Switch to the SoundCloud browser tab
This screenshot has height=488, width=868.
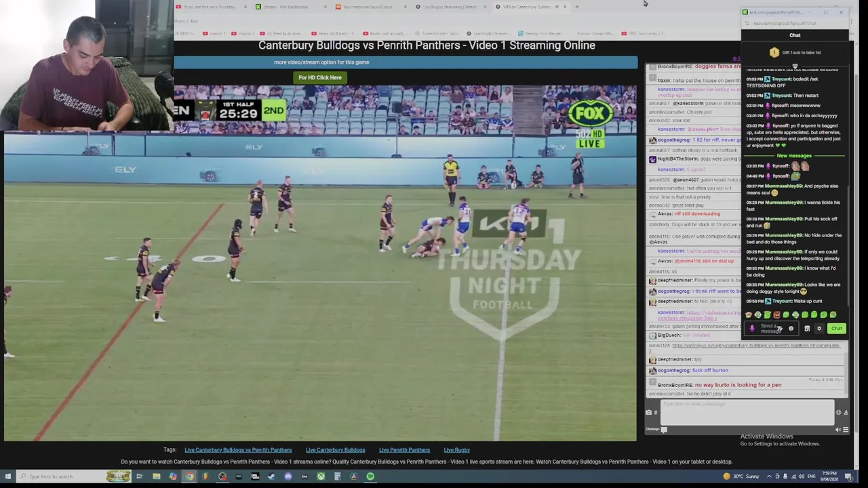pyautogui.click(x=371, y=7)
